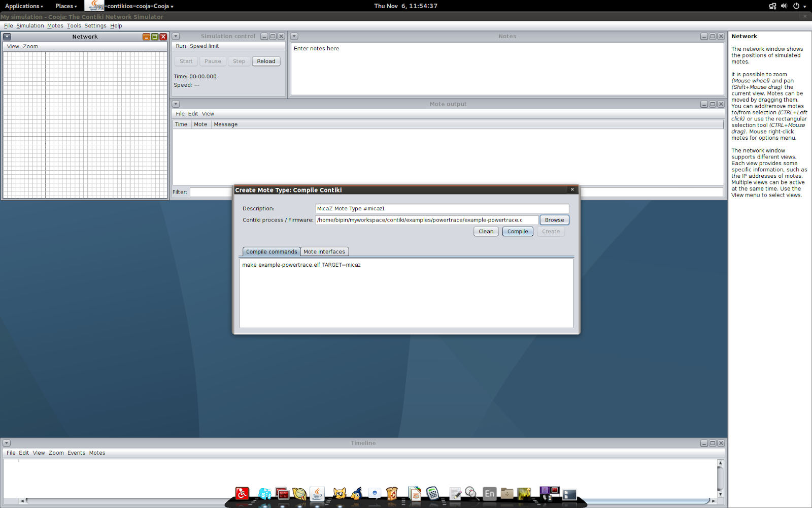Click the power icon in the top bar
Image resolution: width=812 pixels, height=508 pixels.
[796, 6]
